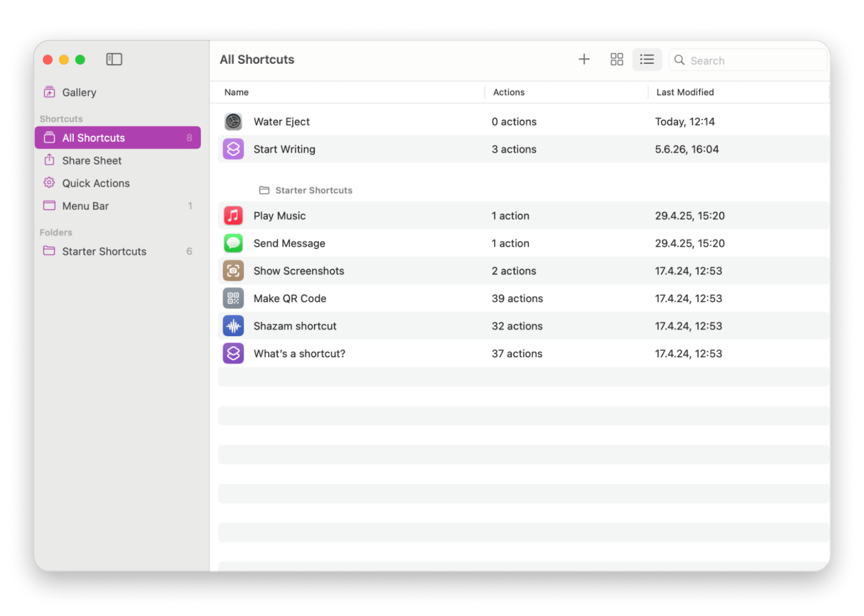Click the Start Writing shortcut icon
864x616 pixels.
(x=233, y=149)
